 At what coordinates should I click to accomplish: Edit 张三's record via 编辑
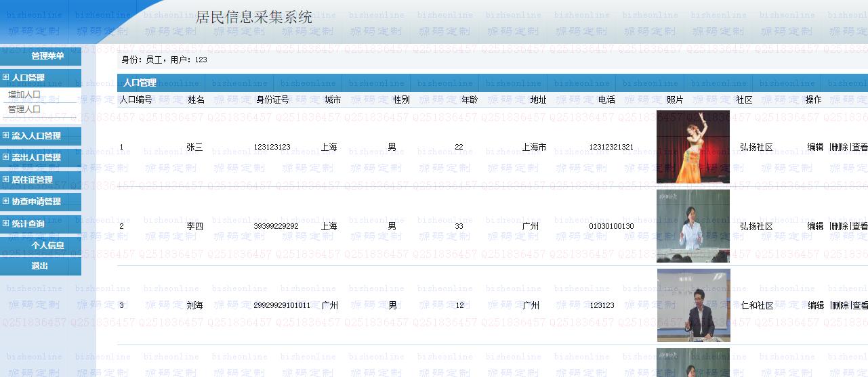[815, 147]
